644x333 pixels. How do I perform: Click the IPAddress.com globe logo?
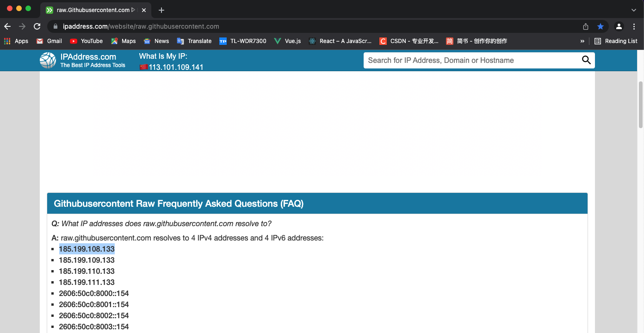[48, 60]
